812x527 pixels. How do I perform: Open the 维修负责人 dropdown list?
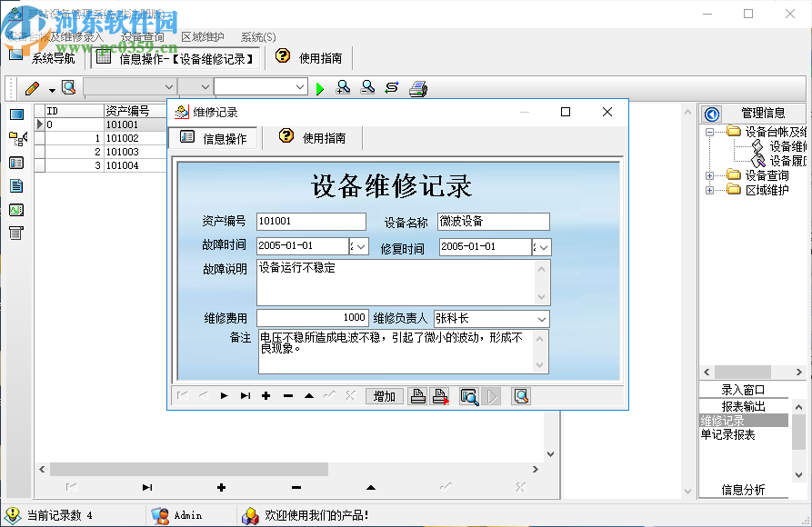pyautogui.click(x=543, y=319)
